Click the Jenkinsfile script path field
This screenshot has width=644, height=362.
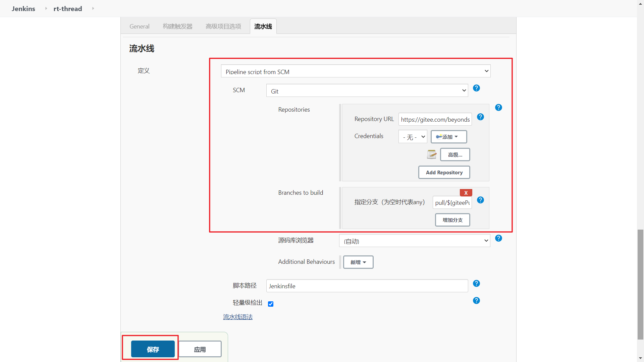pyautogui.click(x=367, y=286)
